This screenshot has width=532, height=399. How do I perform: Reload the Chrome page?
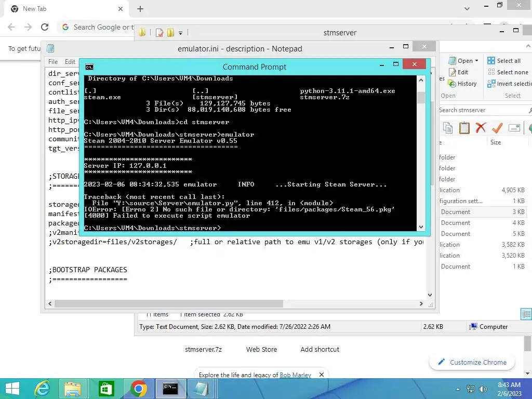click(45, 27)
